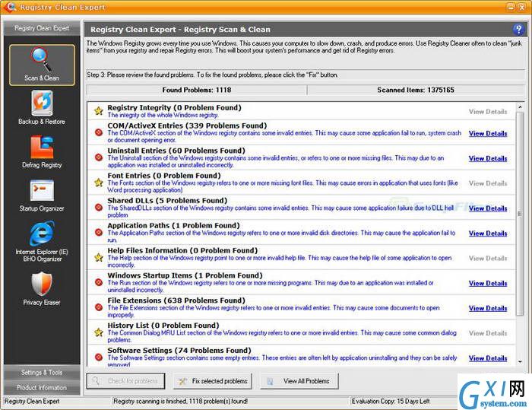Image resolution: width=532 pixels, height=410 pixels.
Task: Click status bar scanning finished message
Action: pyautogui.click(x=181, y=401)
